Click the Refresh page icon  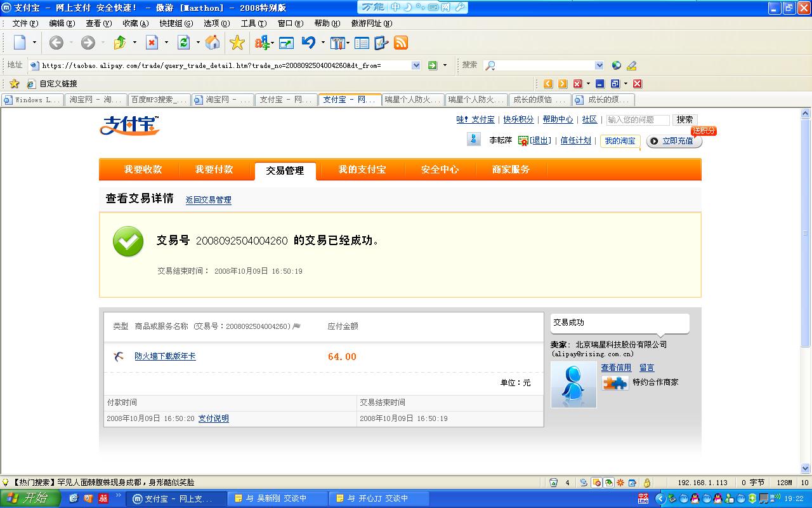point(183,43)
